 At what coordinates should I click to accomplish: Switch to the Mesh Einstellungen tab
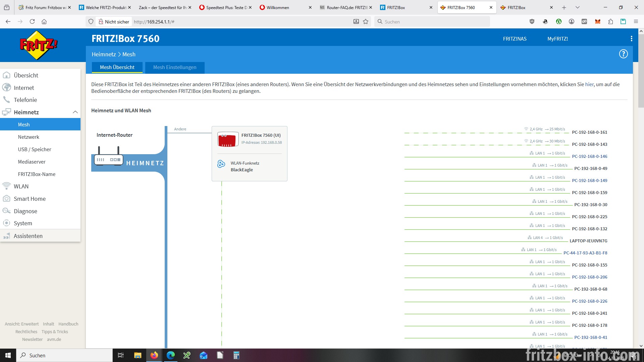[x=175, y=67]
